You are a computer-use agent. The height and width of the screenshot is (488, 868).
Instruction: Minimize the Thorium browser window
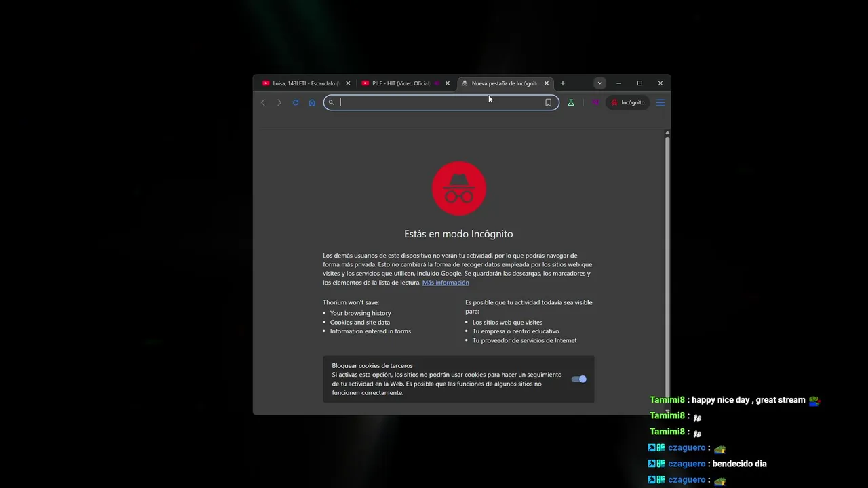(x=618, y=83)
